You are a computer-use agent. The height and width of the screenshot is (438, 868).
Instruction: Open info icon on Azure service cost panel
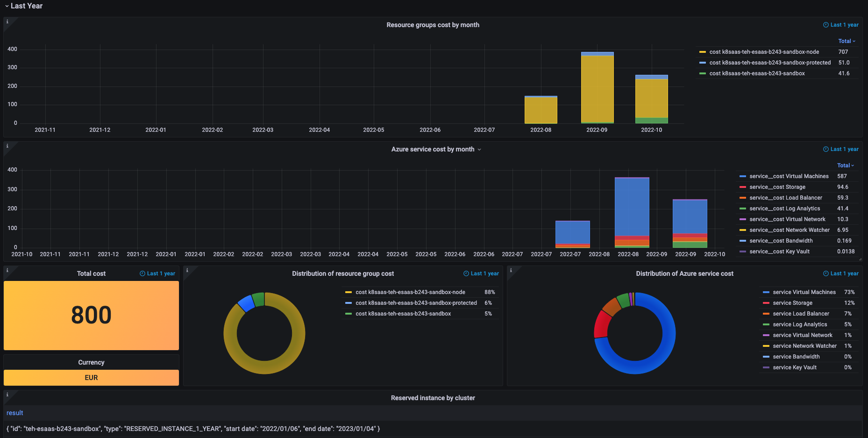pos(7,146)
